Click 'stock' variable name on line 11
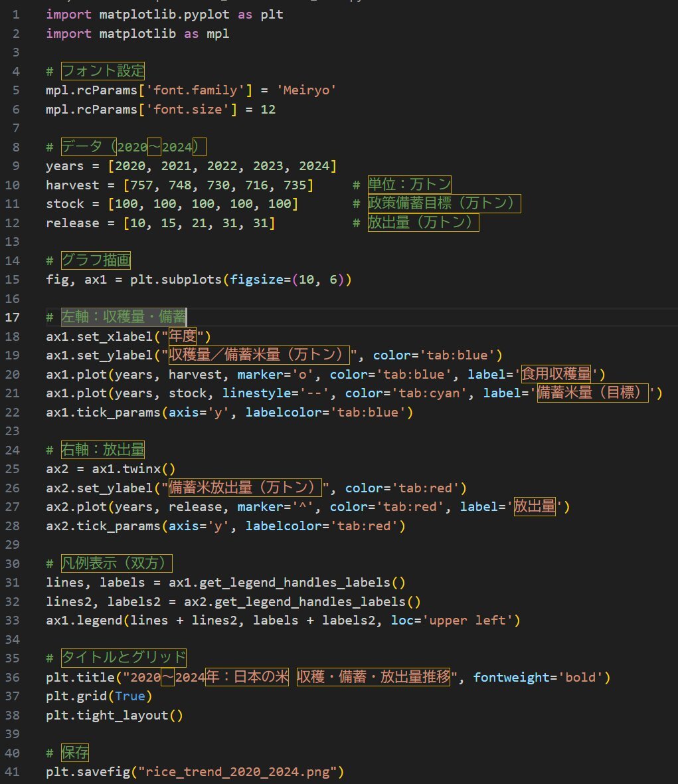The width and height of the screenshot is (678, 784). (64, 205)
